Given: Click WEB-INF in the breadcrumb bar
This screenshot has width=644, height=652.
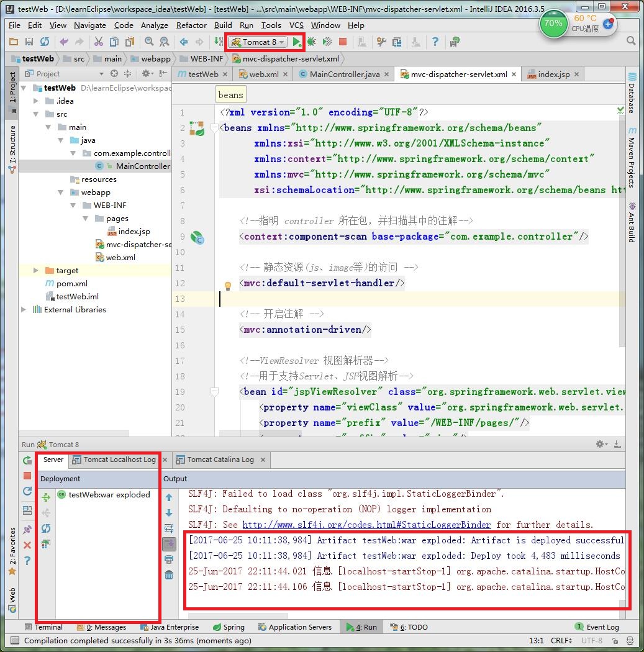Looking at the screenshot, I should 202,58.
